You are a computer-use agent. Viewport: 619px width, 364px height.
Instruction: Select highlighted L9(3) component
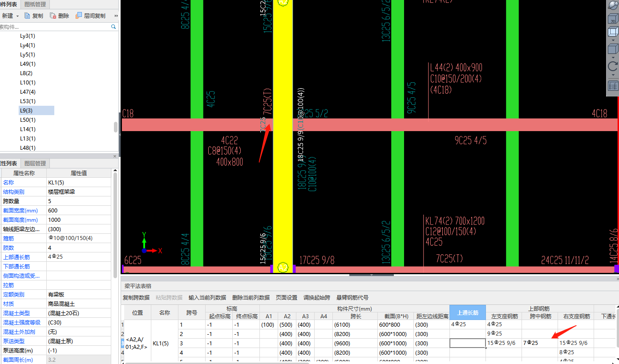pos(36,111)
